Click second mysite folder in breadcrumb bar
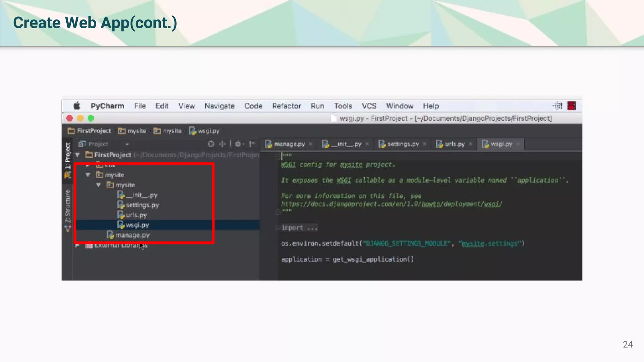644x362 pixels. [x=168, y=131]
